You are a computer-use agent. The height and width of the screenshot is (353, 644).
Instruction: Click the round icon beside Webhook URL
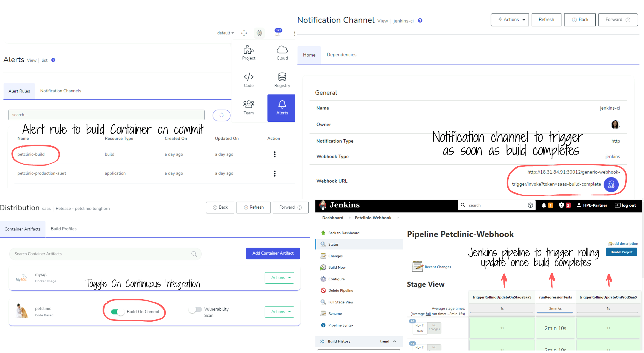point(611,184)
